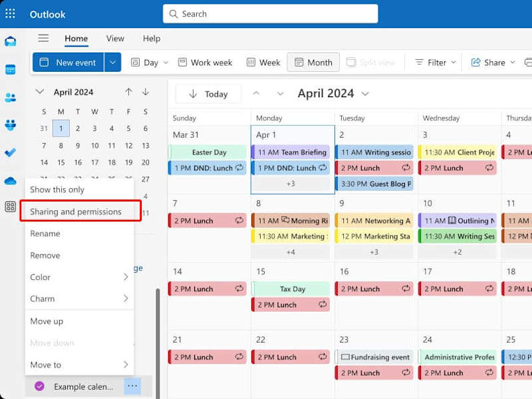Open 11 AM Team Briefing event
The height and width of the screenshot is (399, 532).
tap(291, 152)
